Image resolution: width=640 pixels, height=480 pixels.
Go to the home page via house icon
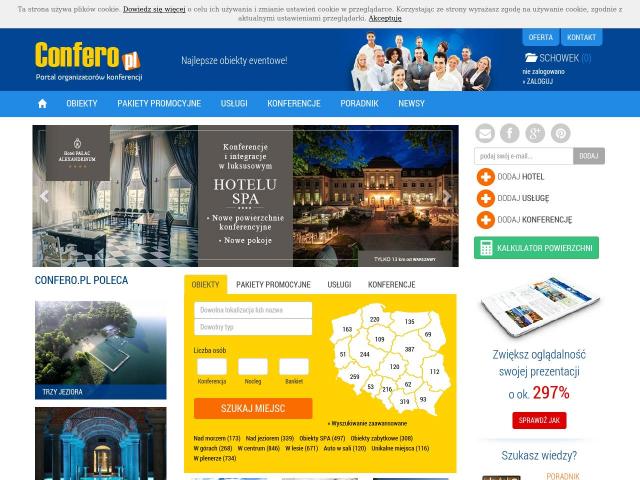click(x=42, y=104)
